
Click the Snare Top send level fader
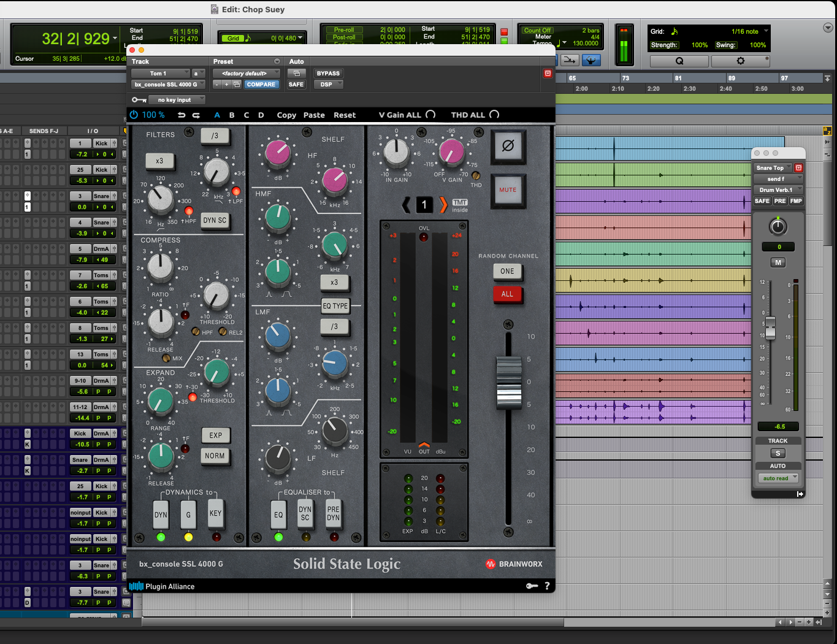pos(770,328)
